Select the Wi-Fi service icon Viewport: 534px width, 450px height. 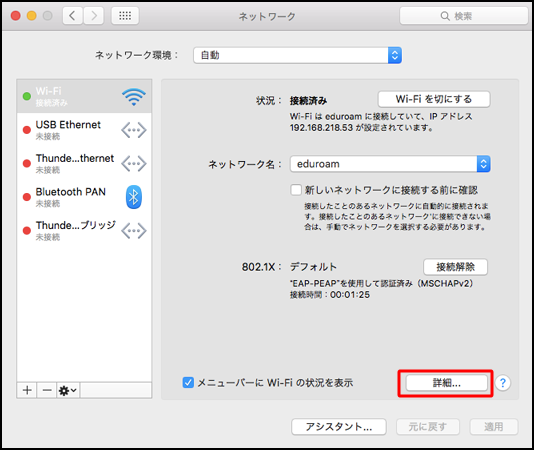point(134,97)
